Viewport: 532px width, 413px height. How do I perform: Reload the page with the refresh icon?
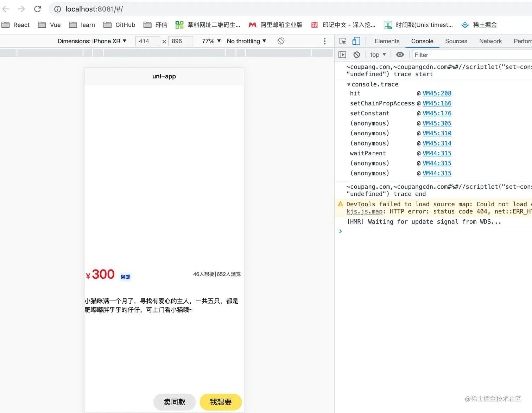pos(38,9)
